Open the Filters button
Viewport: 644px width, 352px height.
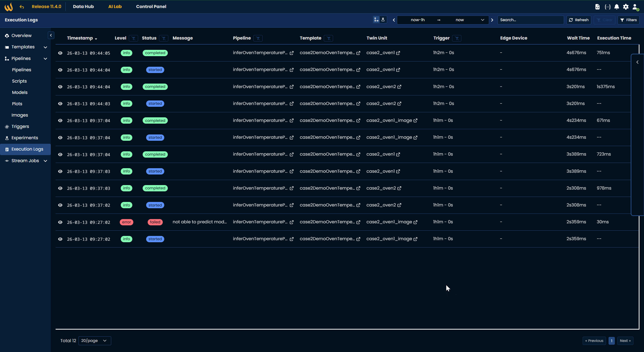point(628,20)
